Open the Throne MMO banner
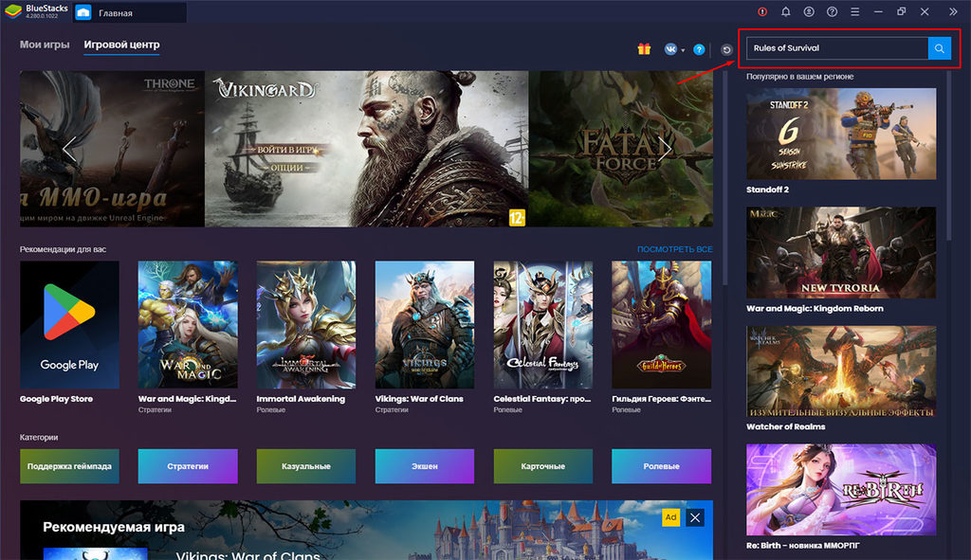This screenshot has width=971, height=560. click(112, 149)
